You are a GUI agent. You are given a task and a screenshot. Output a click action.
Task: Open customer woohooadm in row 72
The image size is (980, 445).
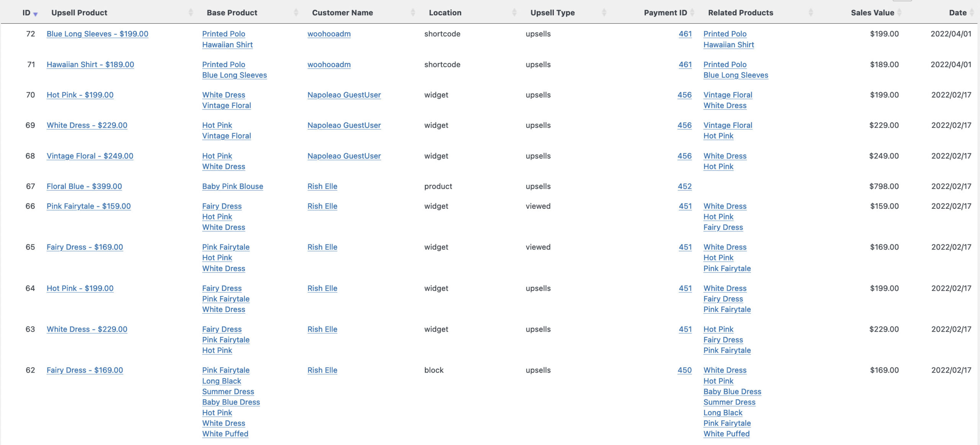[329, 34]
